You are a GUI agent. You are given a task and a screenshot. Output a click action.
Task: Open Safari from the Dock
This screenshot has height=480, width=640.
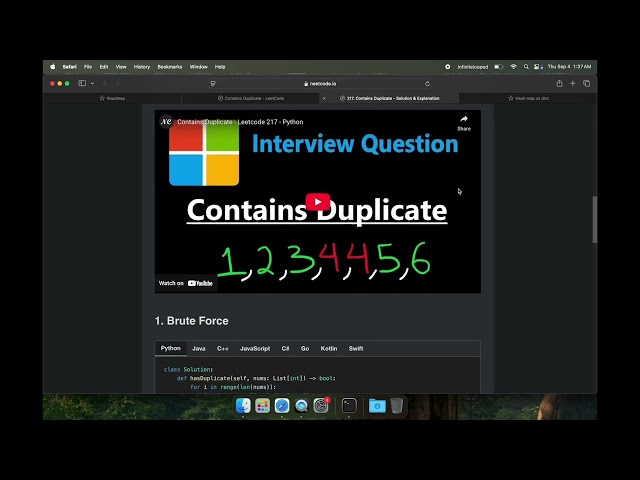pos(282,406)
